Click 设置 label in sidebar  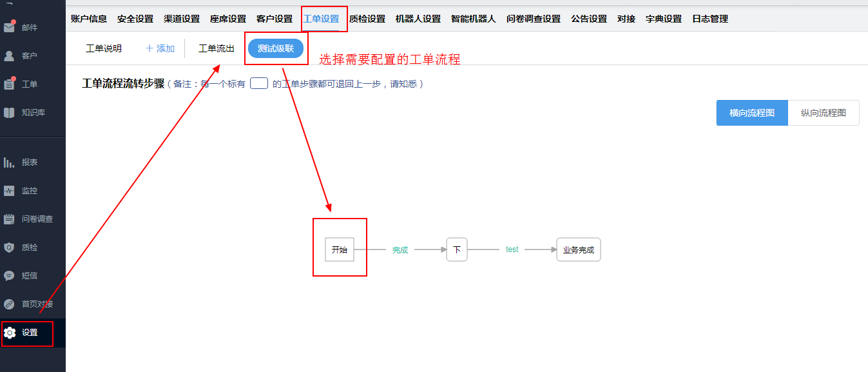pos(30,333)
